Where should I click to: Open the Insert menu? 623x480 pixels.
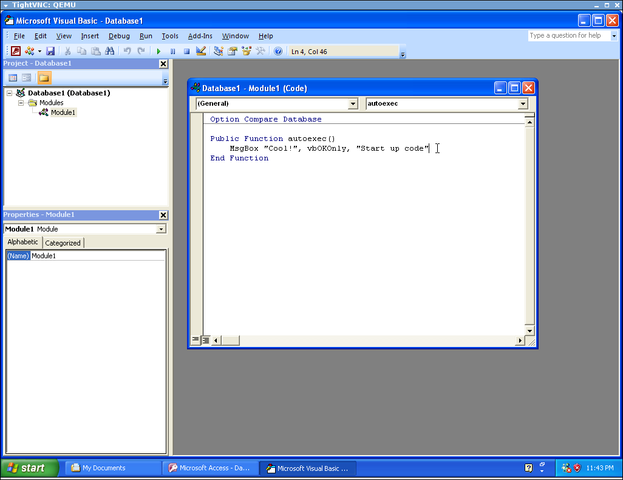pos(90,36)
